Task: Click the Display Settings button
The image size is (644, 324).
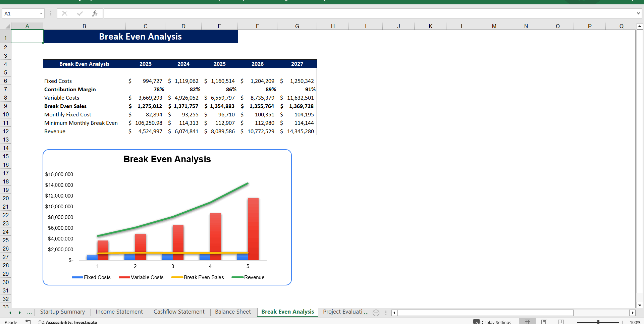Action: [x=492, y=322]
